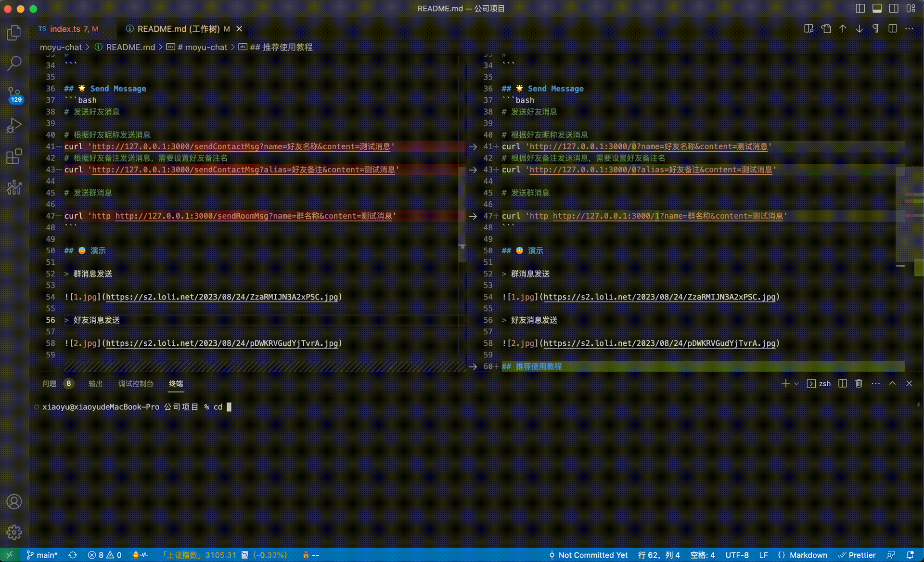
Task: Toggle panel visibility in title bar
Action: point(877,9)
